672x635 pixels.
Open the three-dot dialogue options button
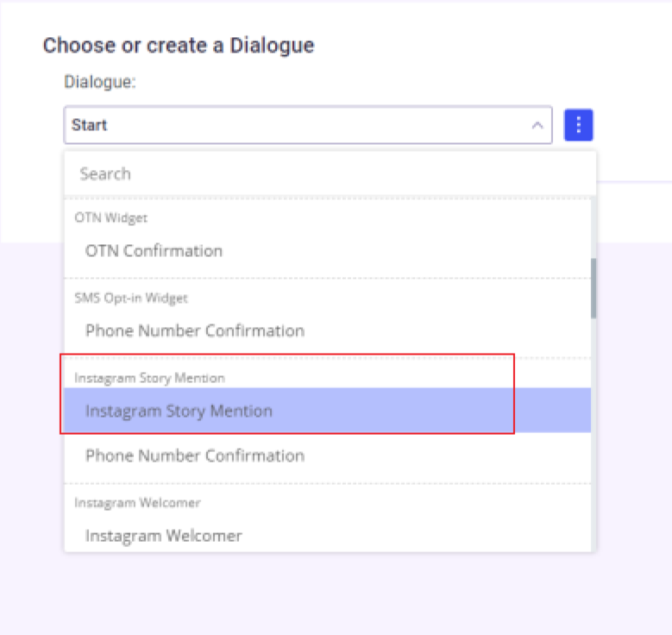pyautogui.click(x=578, y=125)
